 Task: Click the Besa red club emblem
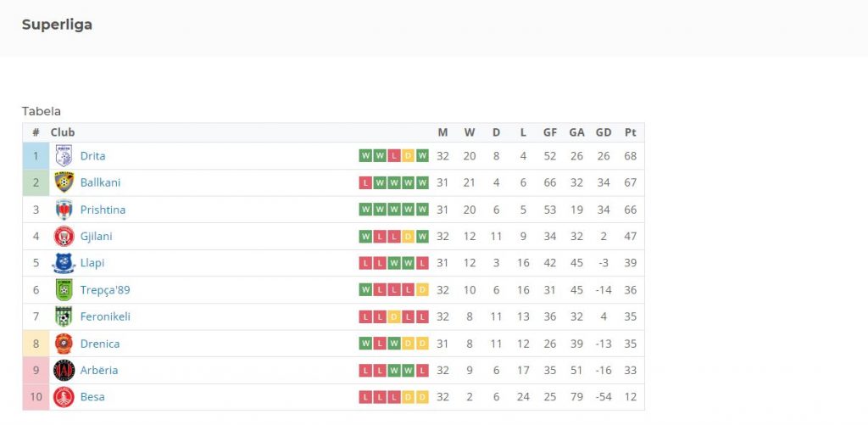[64, 397]
